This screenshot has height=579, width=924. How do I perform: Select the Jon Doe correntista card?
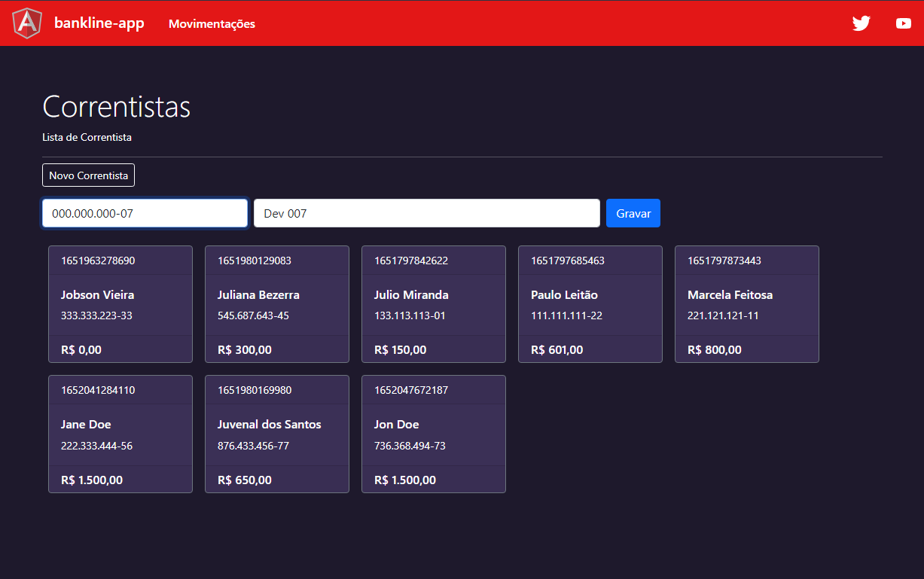(x=434, y=434)
